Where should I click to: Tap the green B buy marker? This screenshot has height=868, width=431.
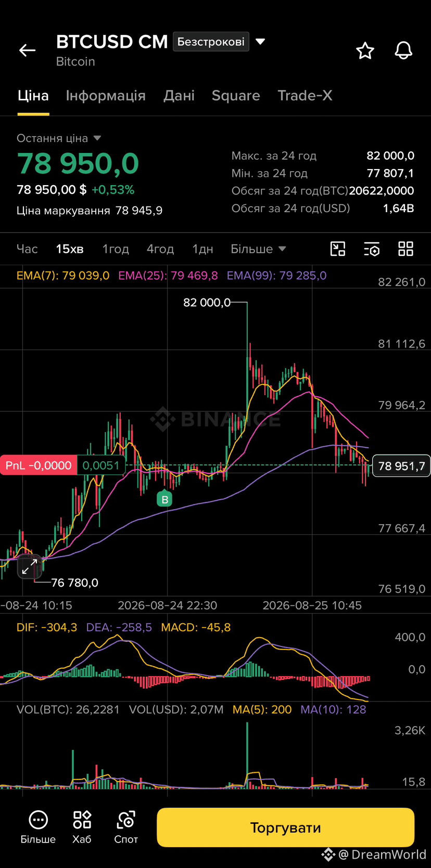[164, 499]
